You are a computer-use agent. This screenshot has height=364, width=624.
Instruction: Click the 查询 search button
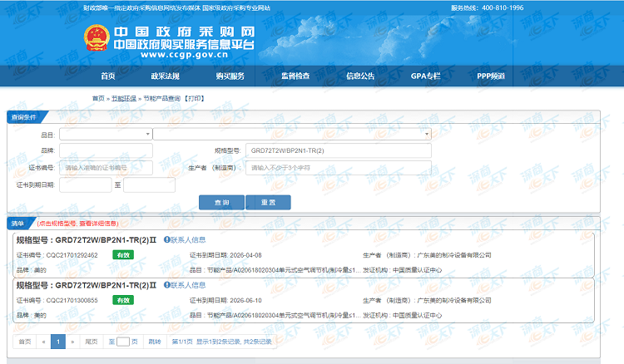click(221, 202)
